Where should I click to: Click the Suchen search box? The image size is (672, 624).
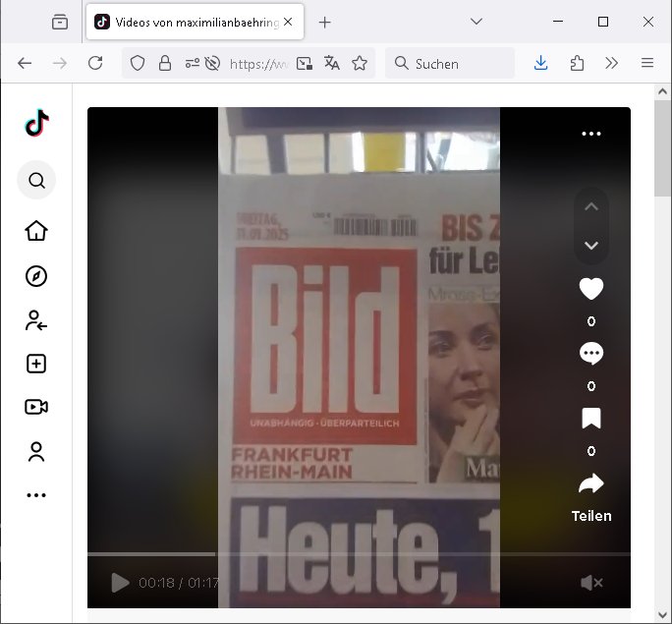(450, 64)
